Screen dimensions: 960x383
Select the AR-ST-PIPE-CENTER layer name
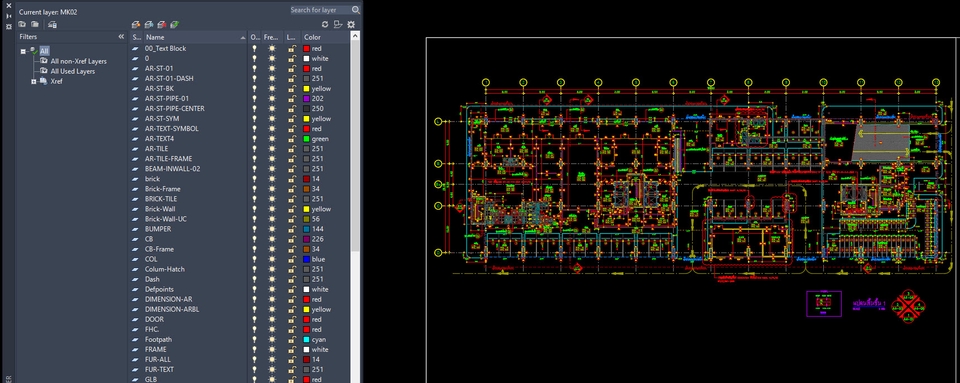click(174, 108)
